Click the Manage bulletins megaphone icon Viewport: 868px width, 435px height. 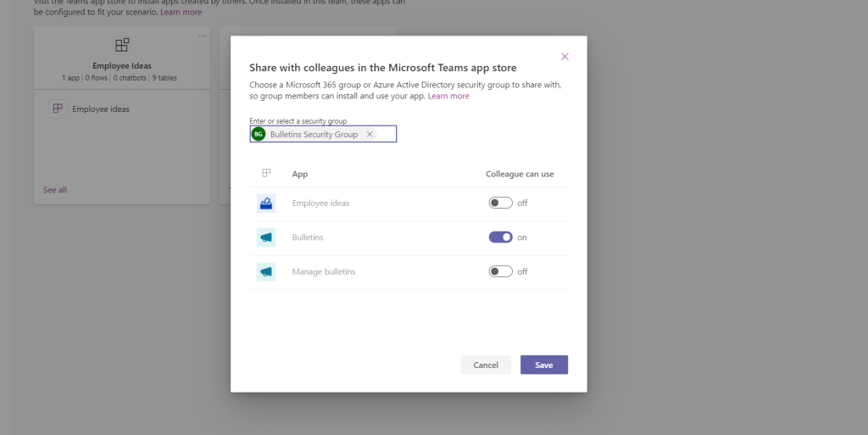266,271
